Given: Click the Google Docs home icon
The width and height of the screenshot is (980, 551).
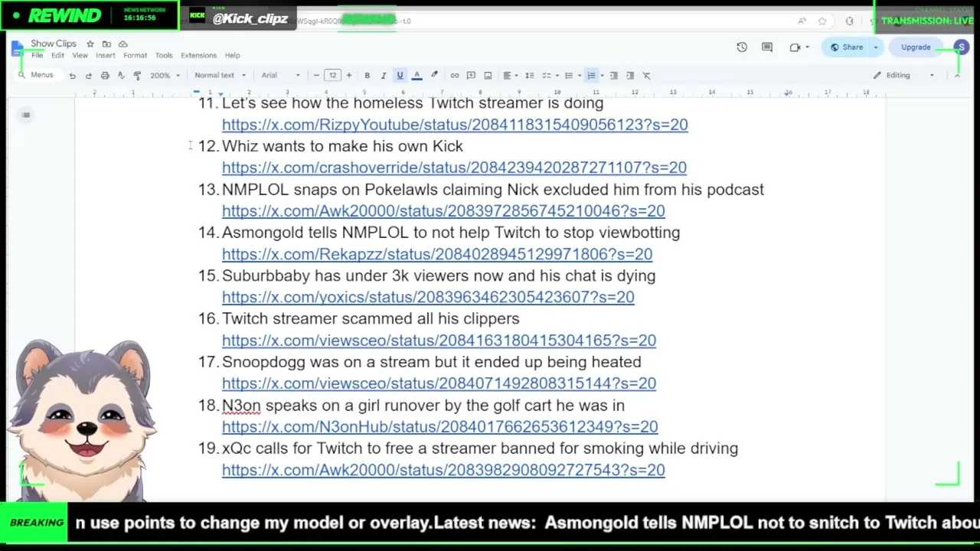Looking at the screenshot, I should [x=18, y=49].
